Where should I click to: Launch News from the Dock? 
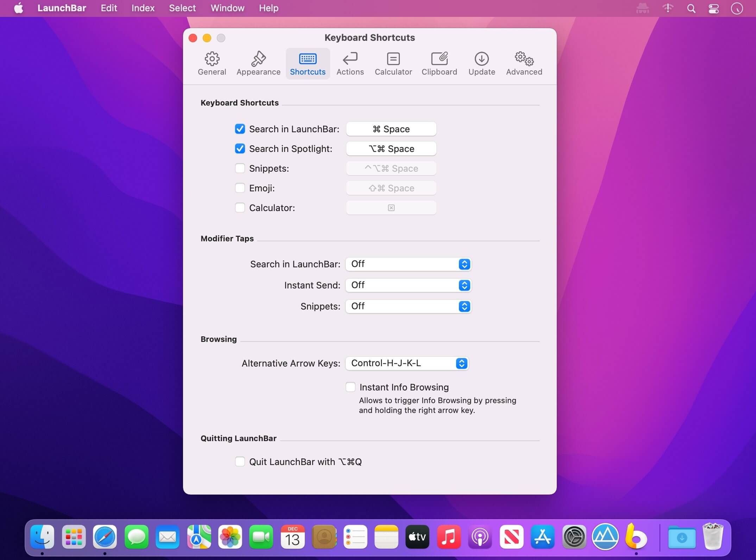(x=511, y=537)
